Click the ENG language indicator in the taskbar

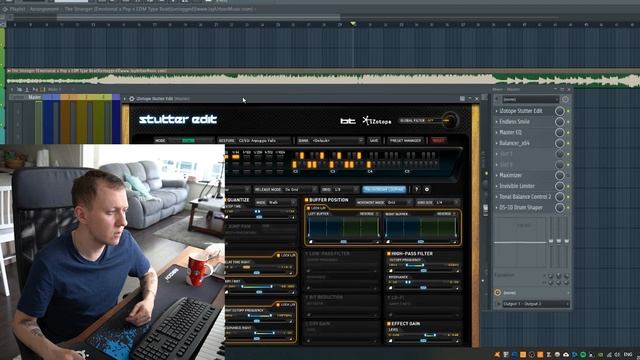(628, 354)
